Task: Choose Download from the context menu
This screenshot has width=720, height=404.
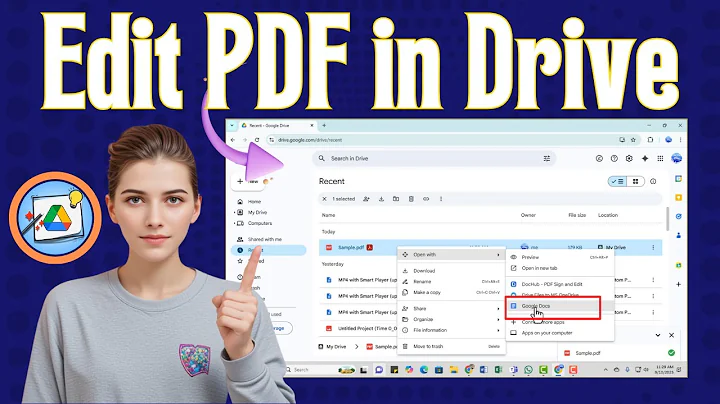Action: pos(451,271)
